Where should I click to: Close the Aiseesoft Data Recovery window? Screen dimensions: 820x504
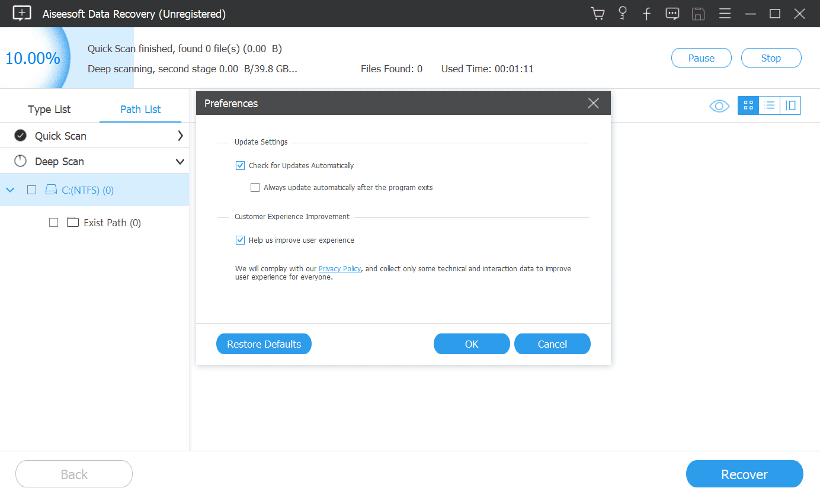tap(799, 14)
